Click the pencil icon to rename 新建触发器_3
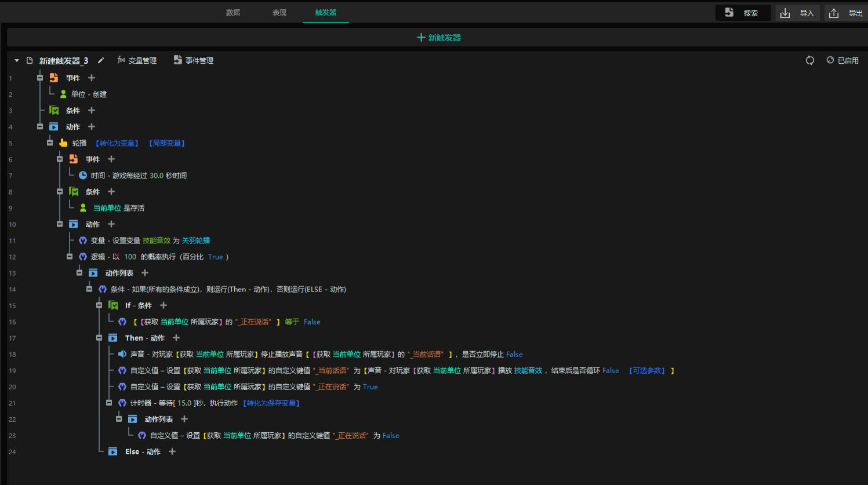Screen dimensions: 868x485 click(x=101, y=60)
